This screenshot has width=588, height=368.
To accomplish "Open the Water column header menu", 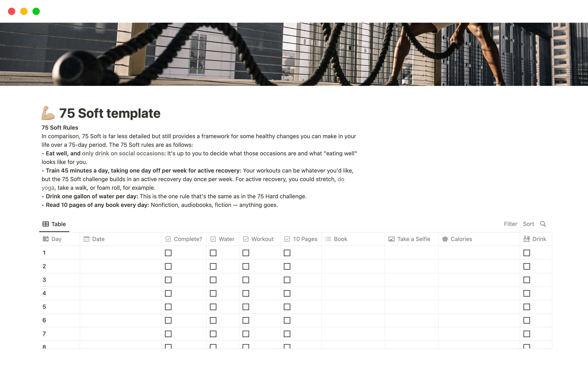I will [226, 239].
